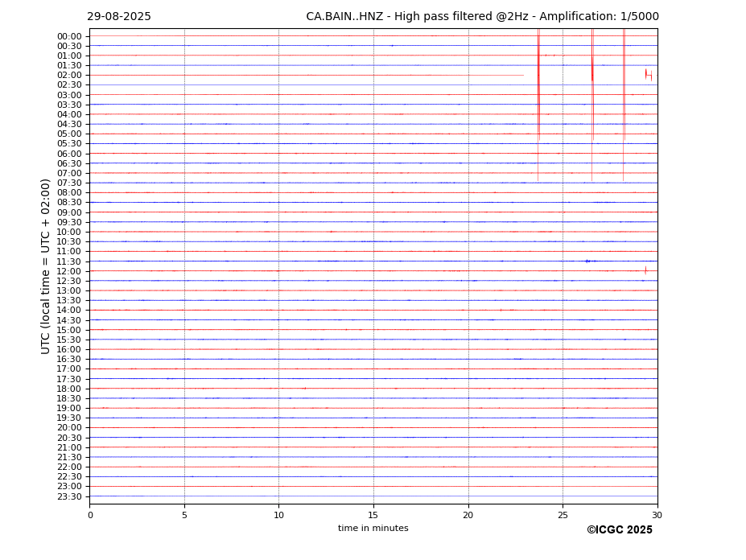Click the x-axis tick label 5
746x560 pixels.
tap(184, 515)
